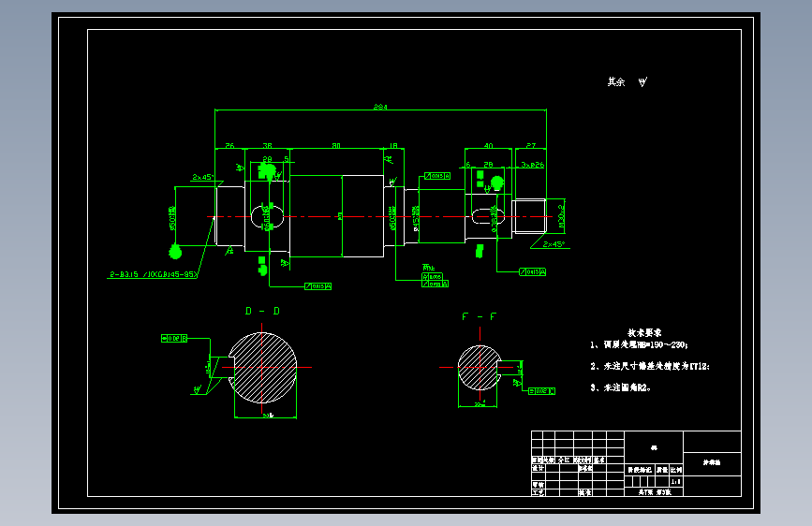Pick the 27 dimension above the thread
812x526 pixels.
(531, 145)
